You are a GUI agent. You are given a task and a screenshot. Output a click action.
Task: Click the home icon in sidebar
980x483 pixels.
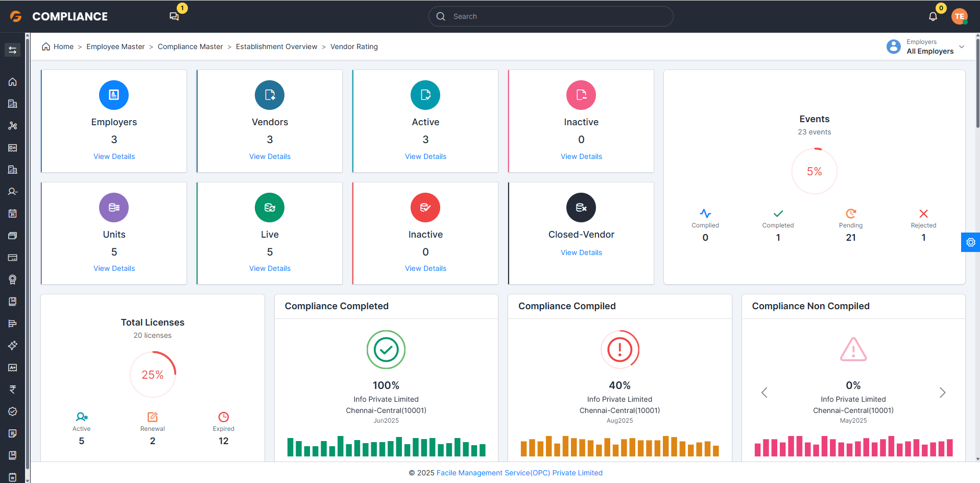pyautogui.click(x=13, y=82)
